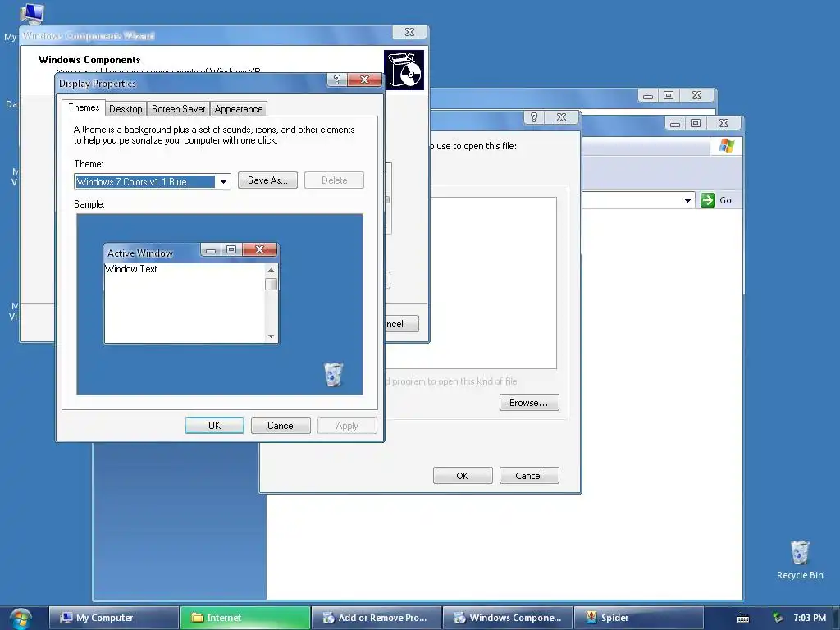Expand the Theme dropdown list
840x630 pixels.
pyautogui.click(x=223, y=181)
